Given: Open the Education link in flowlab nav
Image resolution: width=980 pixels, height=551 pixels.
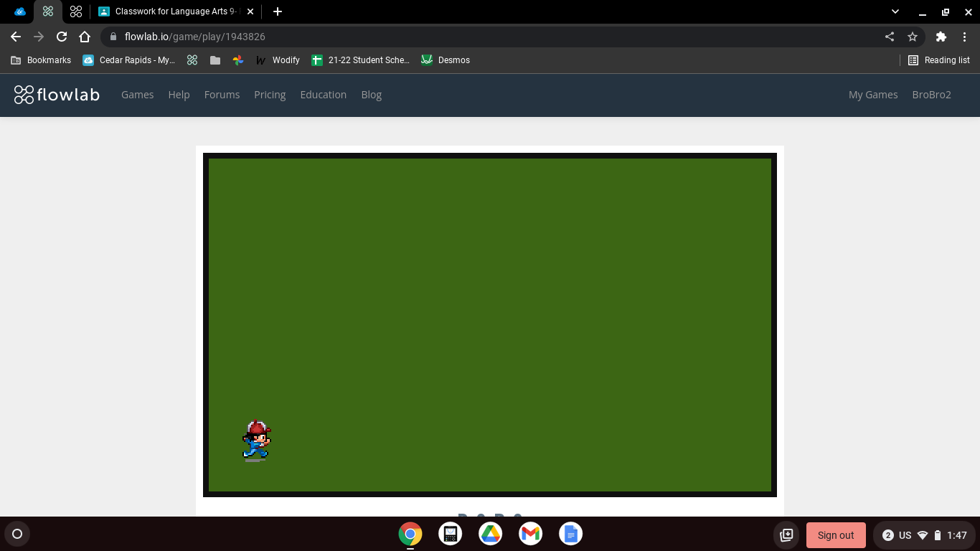Looking at the screenshot, I should 324,95.
